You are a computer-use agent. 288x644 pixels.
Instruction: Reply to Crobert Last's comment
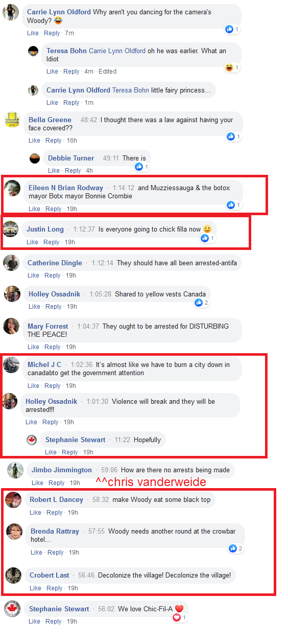click(56, 588)
